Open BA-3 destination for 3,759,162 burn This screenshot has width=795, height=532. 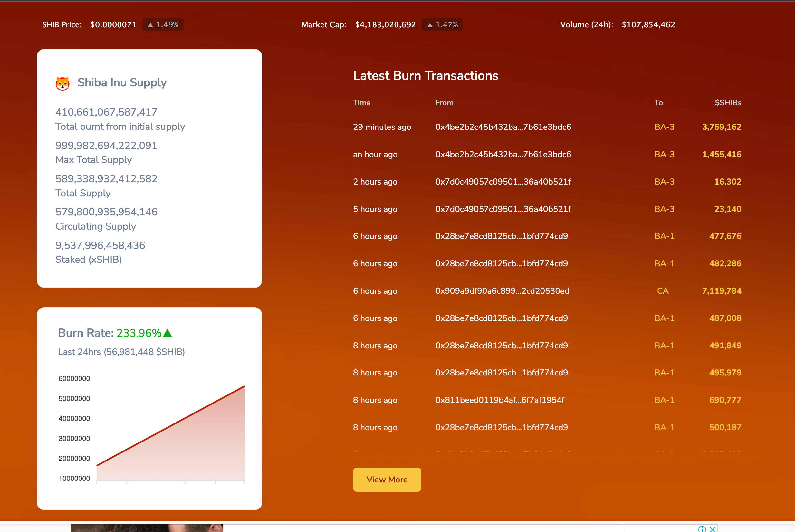coord(664,127)
